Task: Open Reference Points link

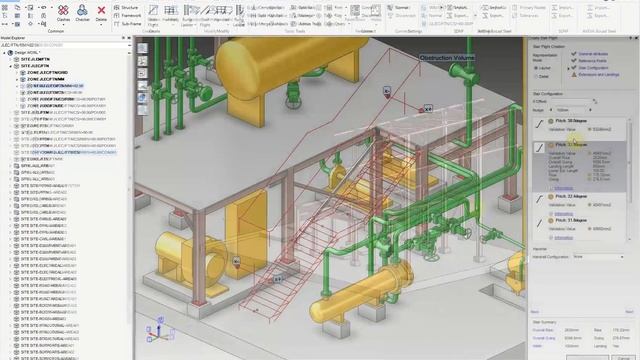Action: pyautogui.click(x=593, y=61)
